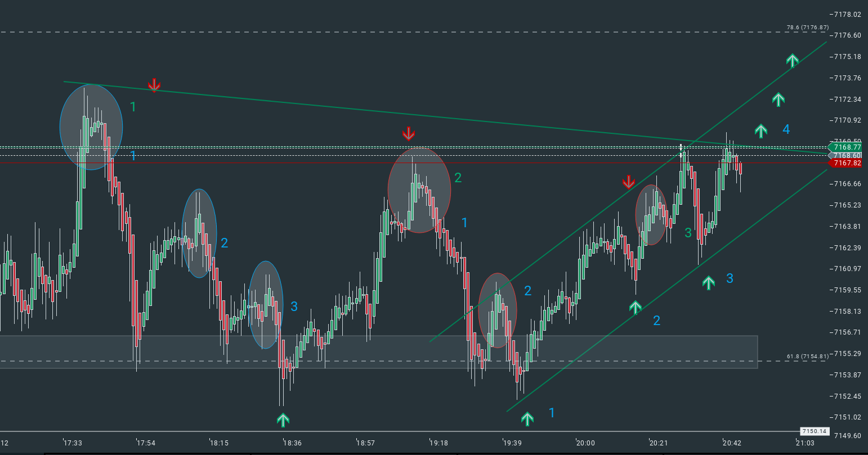Select the green up arrow above the 19:39 label
Screen dimensions: 868x455
coord(527,418)
